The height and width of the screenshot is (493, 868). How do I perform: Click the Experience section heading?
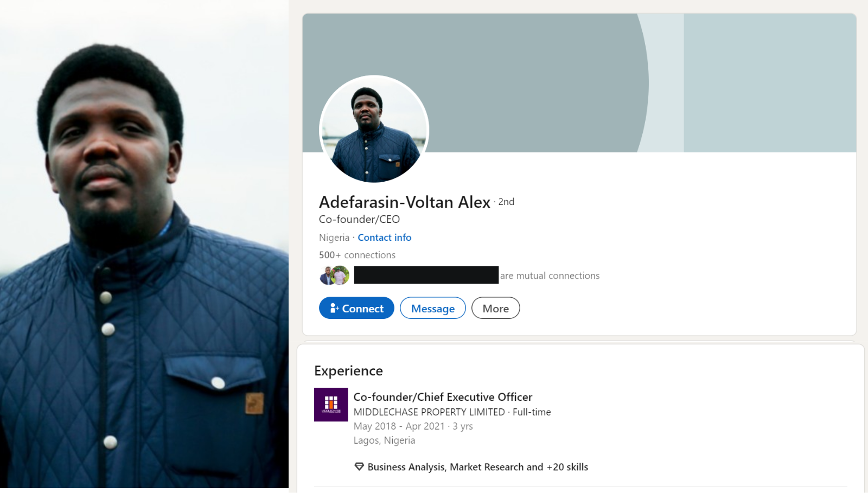tap(348, 371)
